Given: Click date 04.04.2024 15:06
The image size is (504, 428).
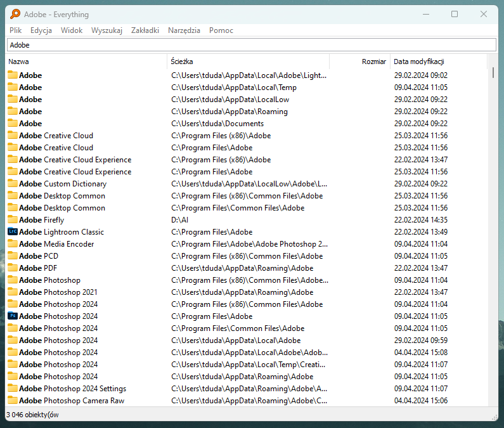Looking at the screenshot, I should pos(421,401).
